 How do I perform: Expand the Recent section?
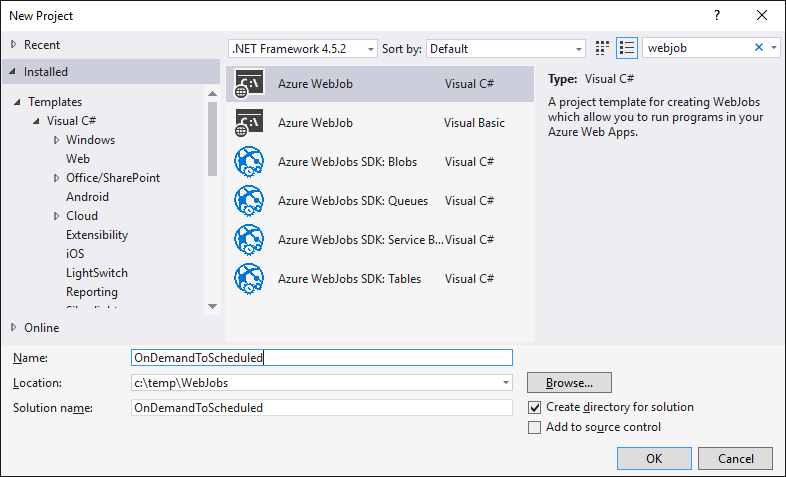[x=14, y=45]
